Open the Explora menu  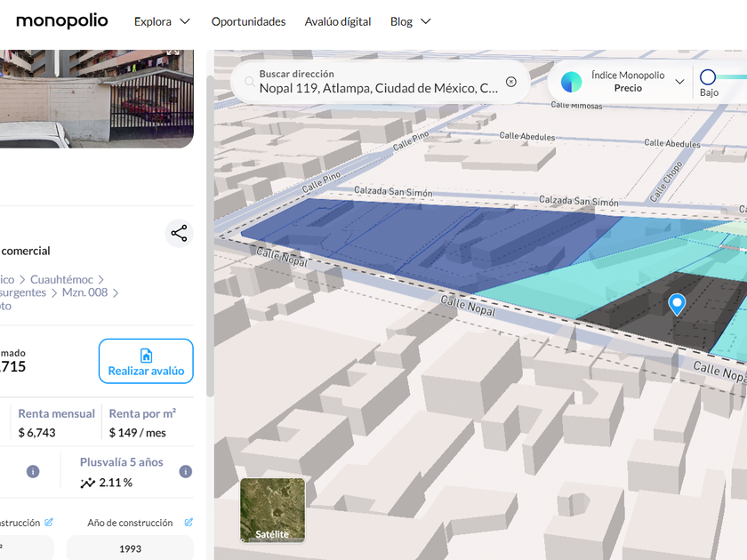tap(162, 22)
